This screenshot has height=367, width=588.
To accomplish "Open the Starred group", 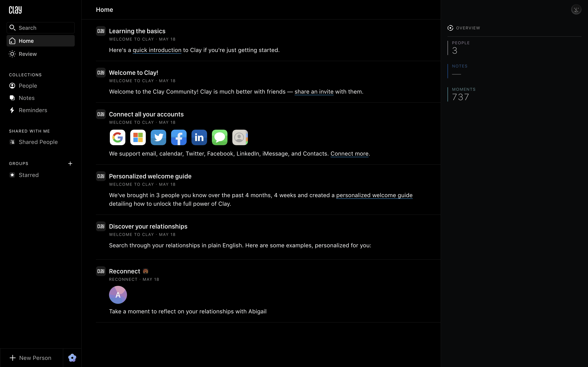I will tap(28, 175).
